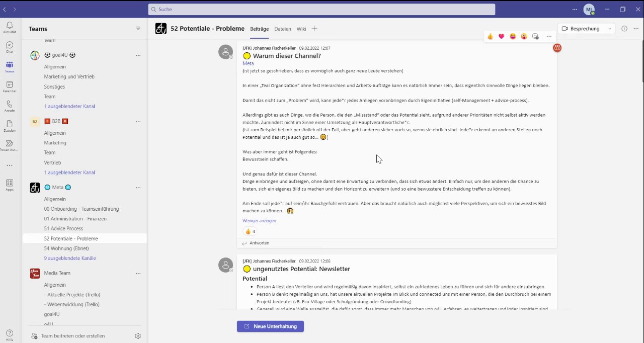Collapse message with Weniger anzeigen

click(259, 221)
